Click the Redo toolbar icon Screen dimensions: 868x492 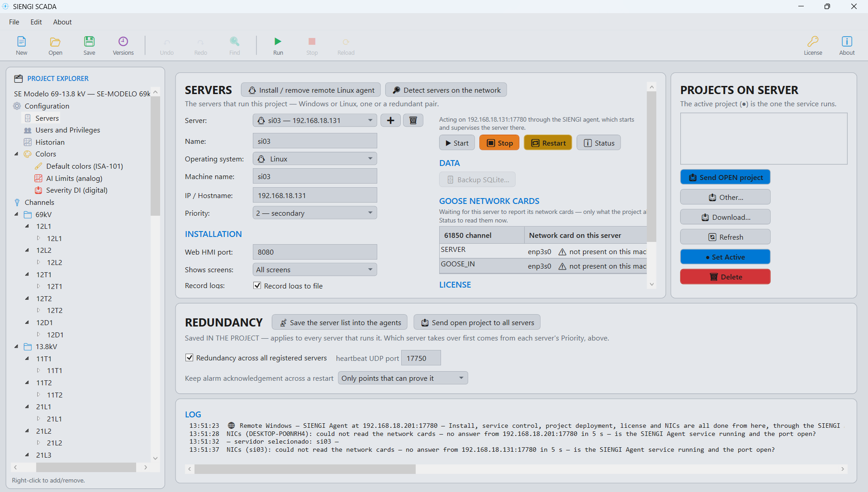pos(200,45)
